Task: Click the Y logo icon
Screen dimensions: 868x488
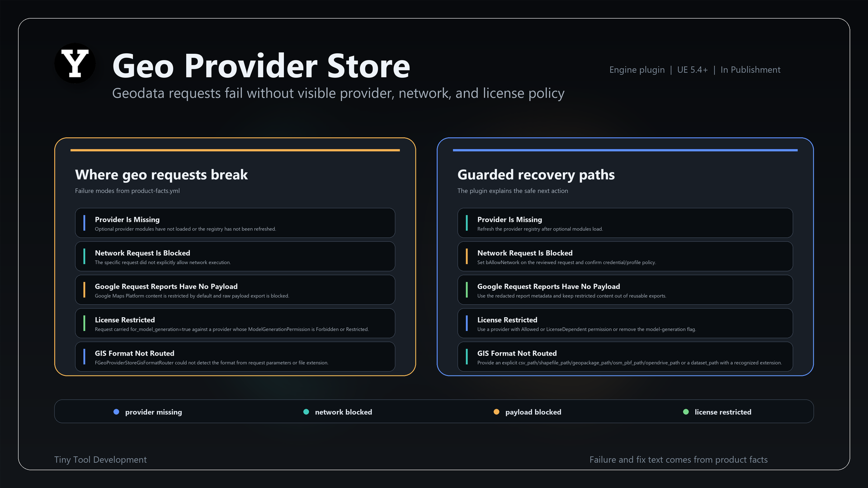Action: tap(75, 63)
